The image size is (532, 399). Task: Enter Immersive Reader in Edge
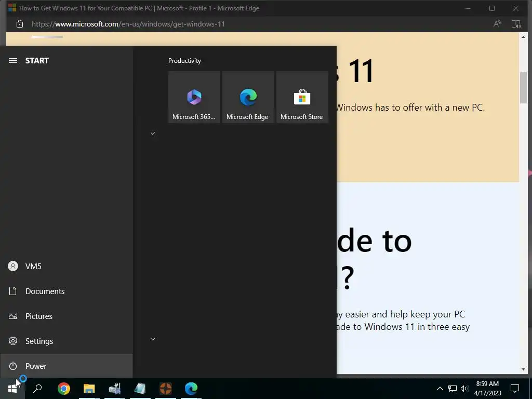point(516,24)
